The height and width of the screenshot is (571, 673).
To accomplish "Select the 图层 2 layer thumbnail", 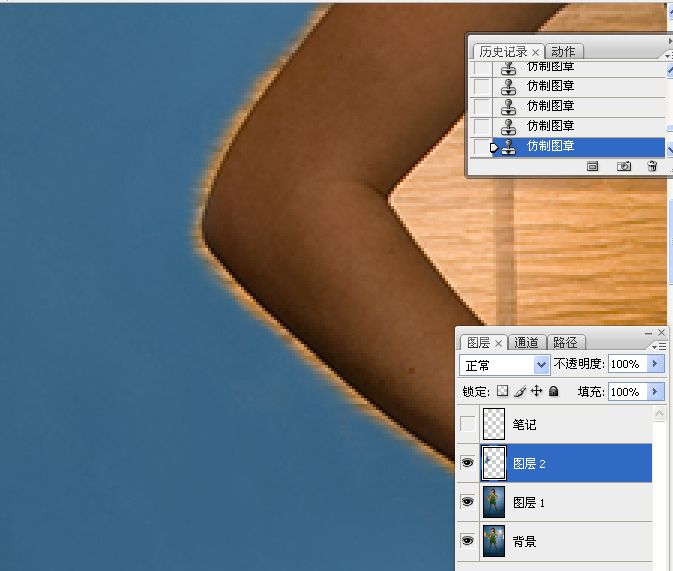I will point(494,463).
